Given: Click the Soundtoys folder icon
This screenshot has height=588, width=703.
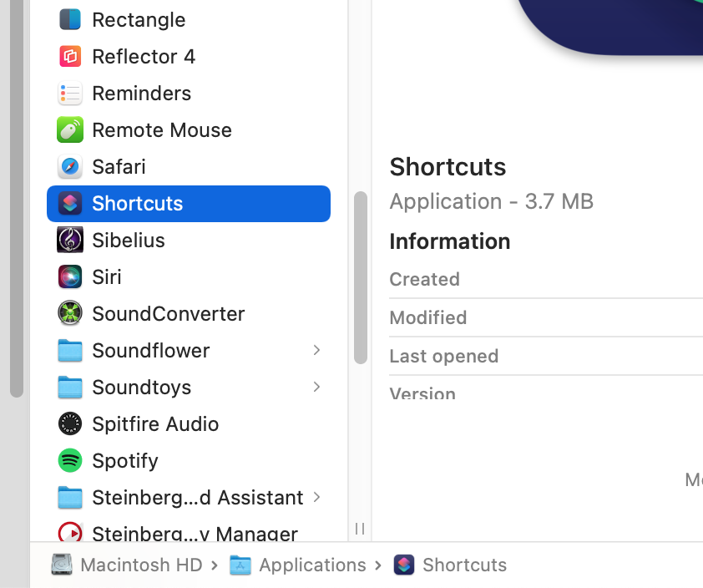Looking at the screenshot, I should 70,387.
